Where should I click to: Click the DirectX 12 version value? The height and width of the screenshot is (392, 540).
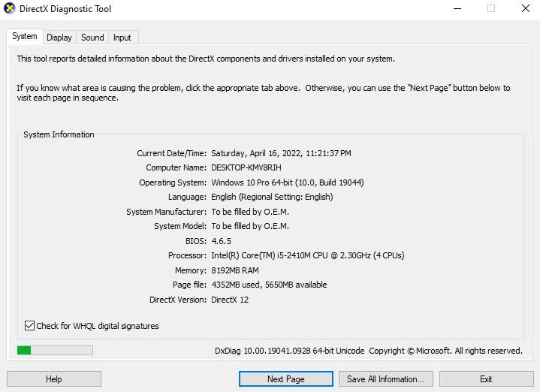[x=230, y=300]
